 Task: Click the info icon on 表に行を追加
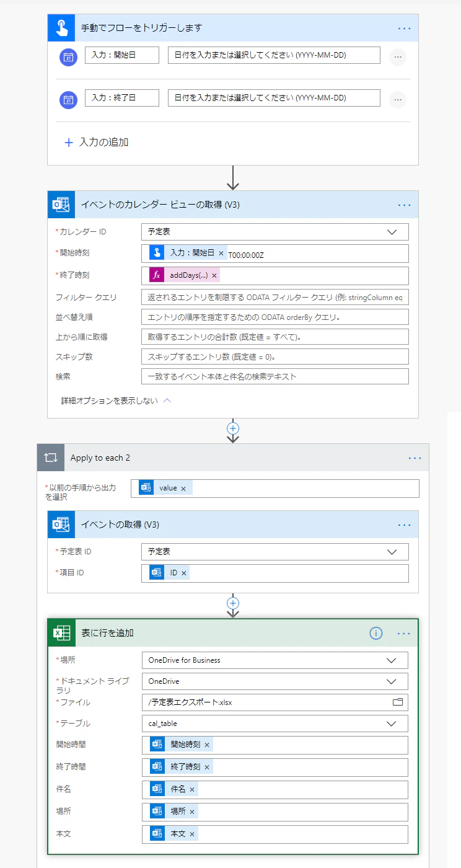pyautogui.click(x=375, y=633)
